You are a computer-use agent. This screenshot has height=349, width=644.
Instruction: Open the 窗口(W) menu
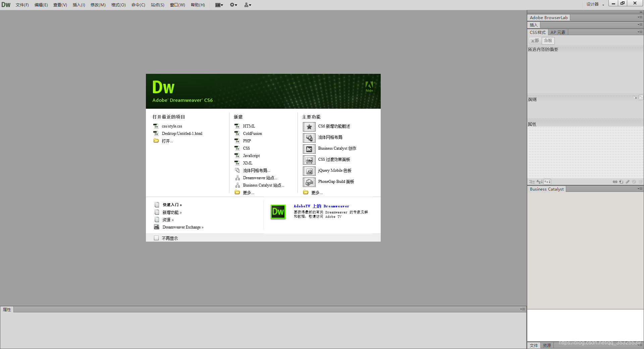pyautogui.click(x=177, y=5)
